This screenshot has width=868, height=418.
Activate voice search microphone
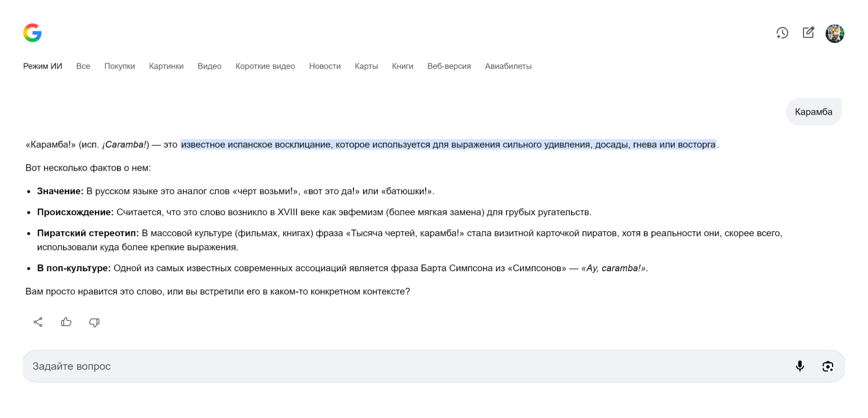[x=799, y=366]
